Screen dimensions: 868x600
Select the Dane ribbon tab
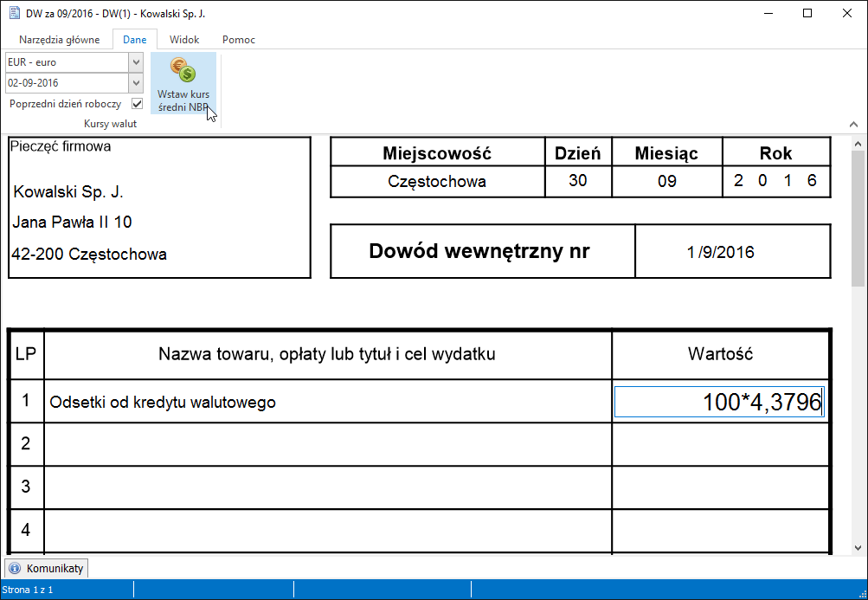(135, 40)
